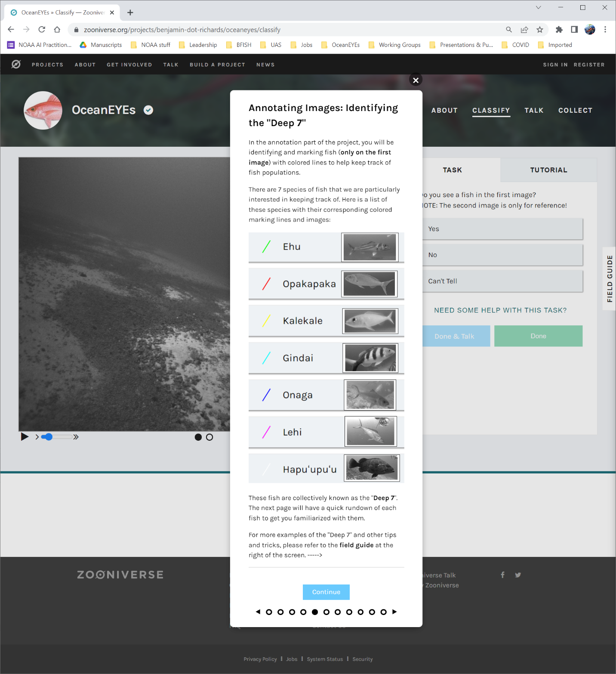The height and width of the screenshot is (674, 616).
Task: Open the Talk project tab
Action: 533,111
